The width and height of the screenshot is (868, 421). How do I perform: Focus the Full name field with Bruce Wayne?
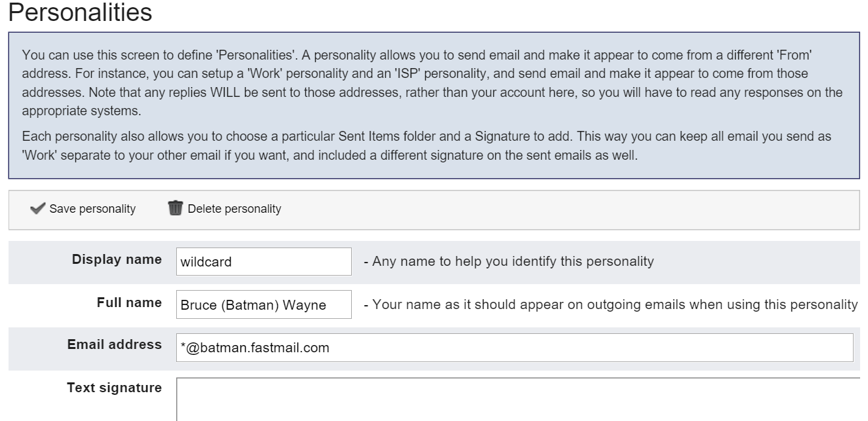point(264,305)
